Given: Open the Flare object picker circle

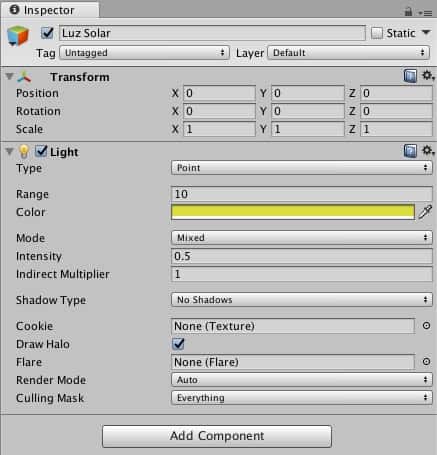Looking at the screenshot, I should coord(426,362).
